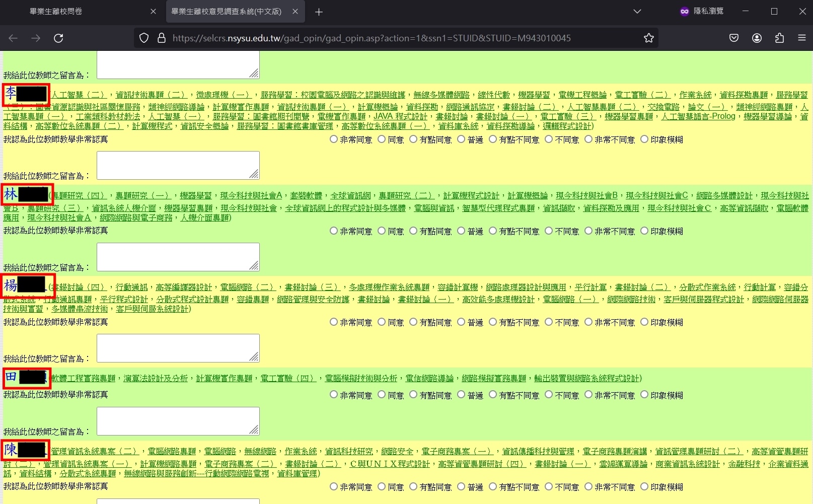Open the 全球資訊網 course link
This screenshot has width=813, height=504.
click(x=351, y=195)
